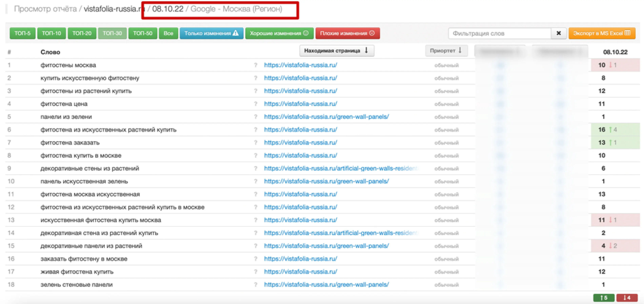Click question mark for фитостена москва искусственная
The height and width of the screenshot is (304, 644).
point(256,194)
